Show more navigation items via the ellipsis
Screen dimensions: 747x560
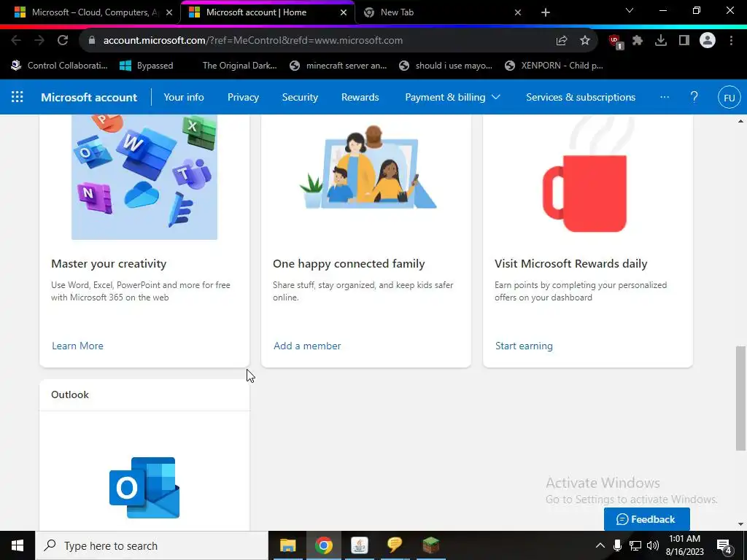pos(665,97)
